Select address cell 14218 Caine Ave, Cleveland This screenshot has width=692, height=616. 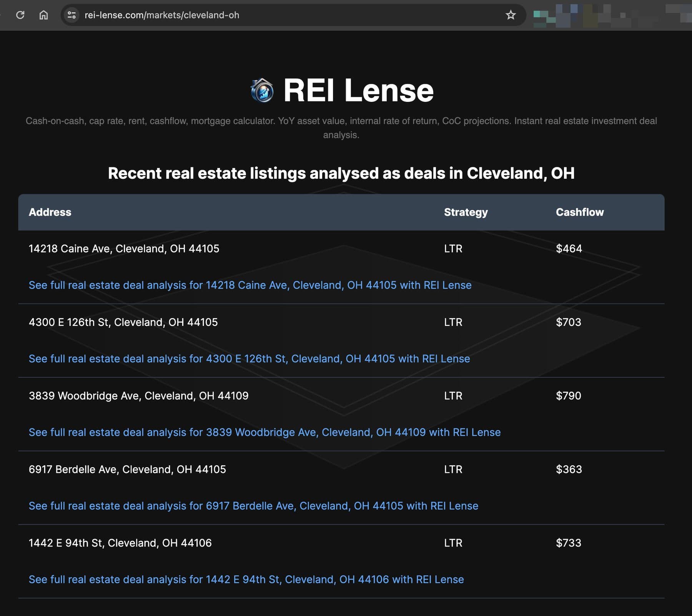[x=124, y=249]
